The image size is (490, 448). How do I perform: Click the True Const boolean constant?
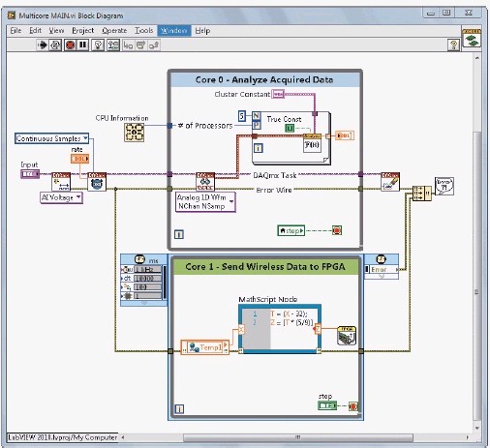coord(290,129)
